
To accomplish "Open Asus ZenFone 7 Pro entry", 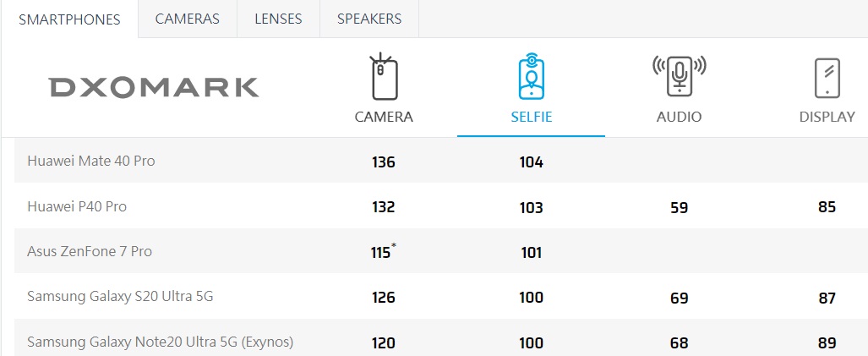I will point(90,251).
